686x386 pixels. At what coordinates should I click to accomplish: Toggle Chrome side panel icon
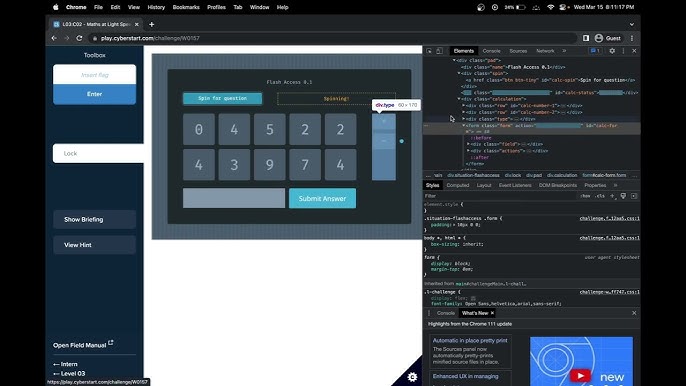[x=586, y=38]
